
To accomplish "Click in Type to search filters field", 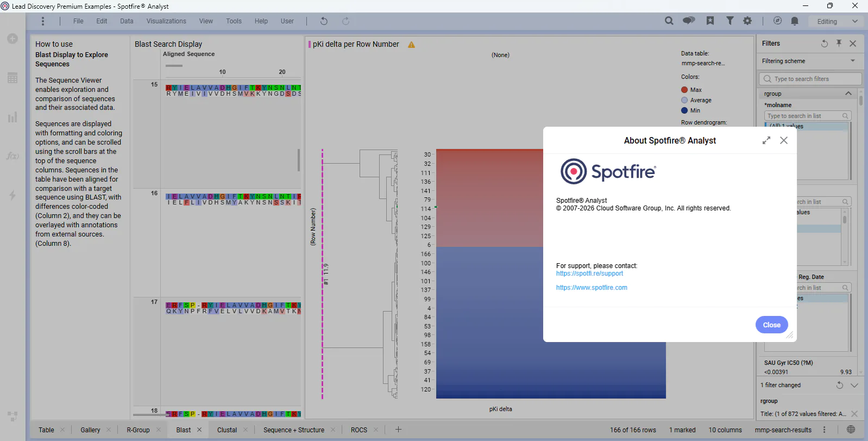I will pos(810,79).
